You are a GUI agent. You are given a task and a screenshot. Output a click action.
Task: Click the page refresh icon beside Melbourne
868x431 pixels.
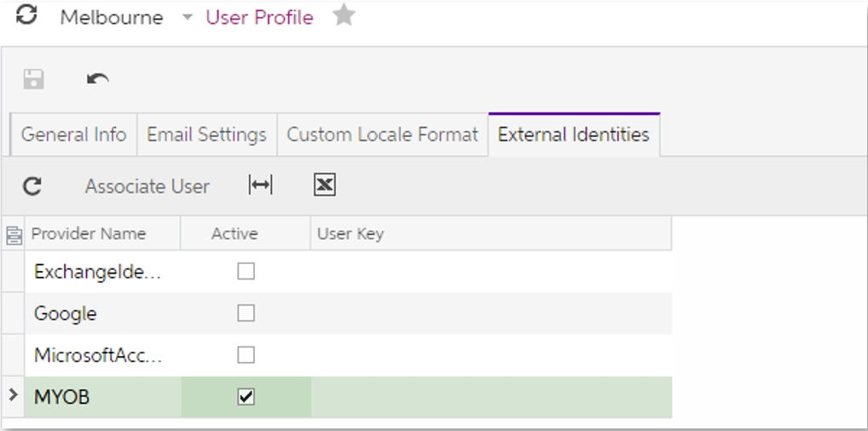point(27,15)
